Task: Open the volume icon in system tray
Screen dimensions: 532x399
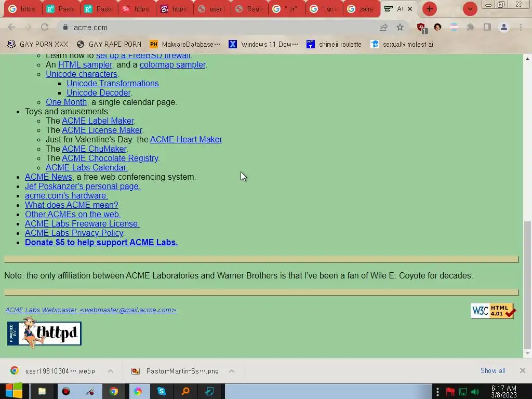Action: coord(475,392)
